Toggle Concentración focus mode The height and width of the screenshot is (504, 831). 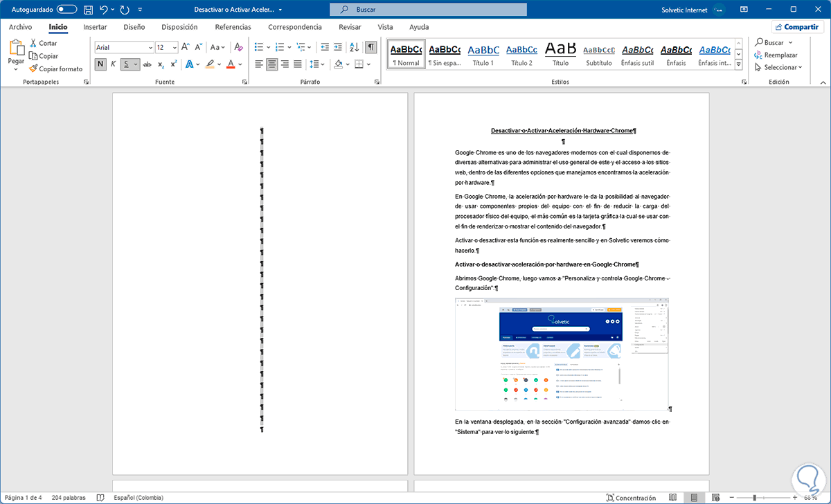[631, 497]
